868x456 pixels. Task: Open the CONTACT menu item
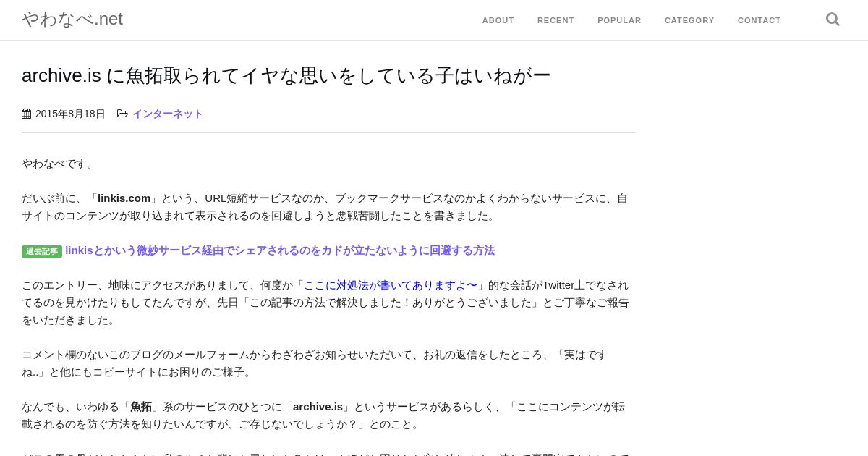tap(759, 20)
